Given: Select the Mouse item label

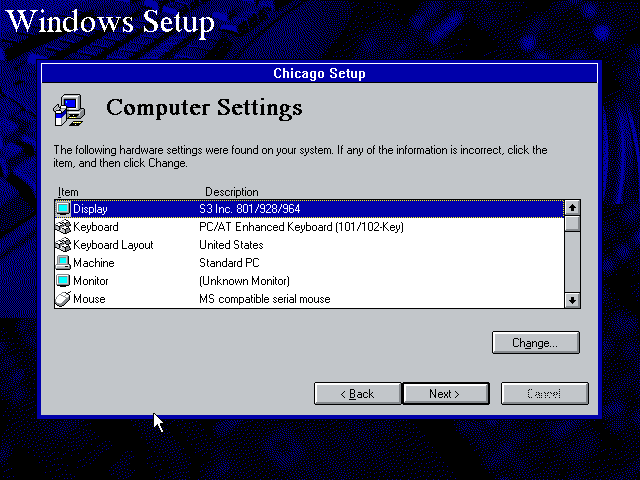Looking at the screenshot, I should (89, 299).
